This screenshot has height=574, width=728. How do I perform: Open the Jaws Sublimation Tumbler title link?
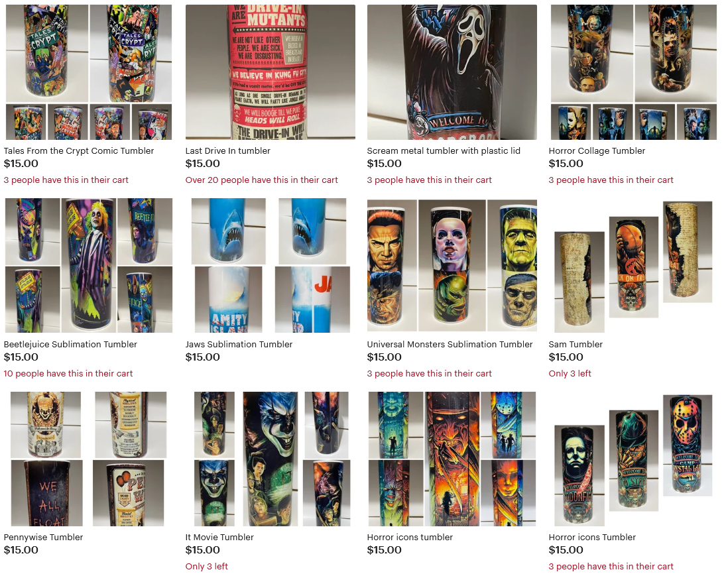(239, 344)
